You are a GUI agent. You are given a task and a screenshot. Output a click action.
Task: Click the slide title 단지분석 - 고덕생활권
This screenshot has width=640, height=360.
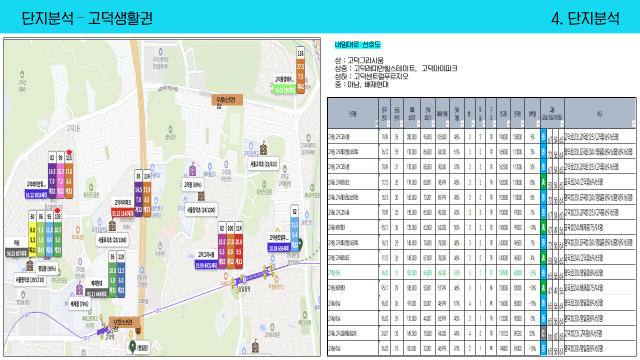click(x=87, y=18)
